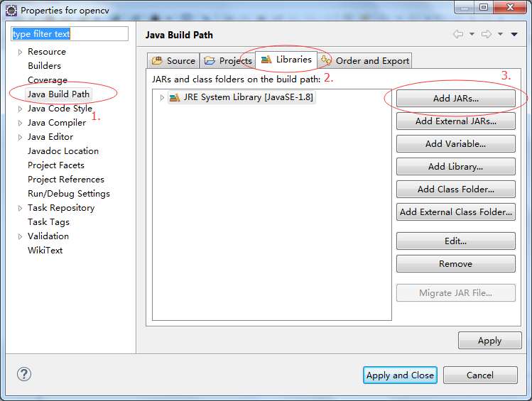The height and width of the screenshot is (401, 532).
Task: Maximize the Properties for opencv window
Action: pyautogui.click(x=484, y=7)
